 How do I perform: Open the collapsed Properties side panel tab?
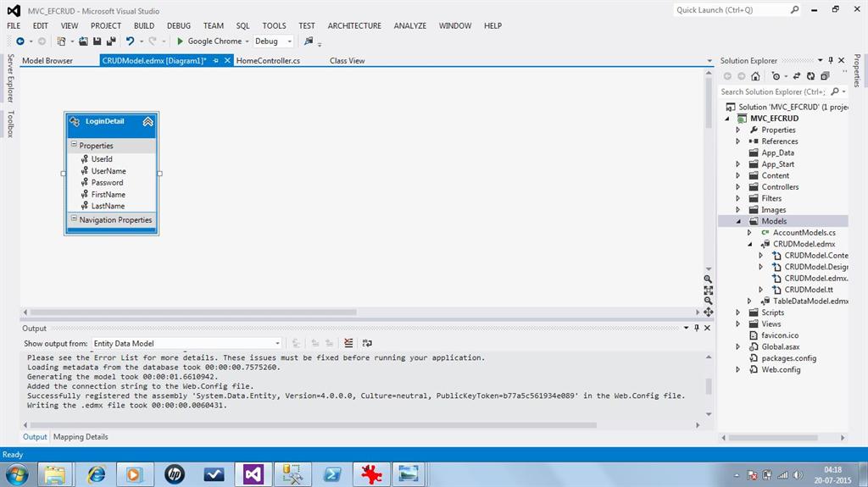(x=857, y=70)
